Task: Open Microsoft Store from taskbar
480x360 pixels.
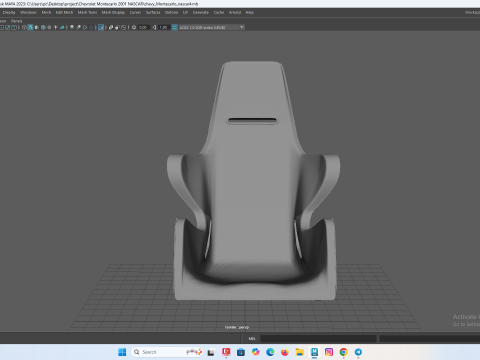Action: 241,352
